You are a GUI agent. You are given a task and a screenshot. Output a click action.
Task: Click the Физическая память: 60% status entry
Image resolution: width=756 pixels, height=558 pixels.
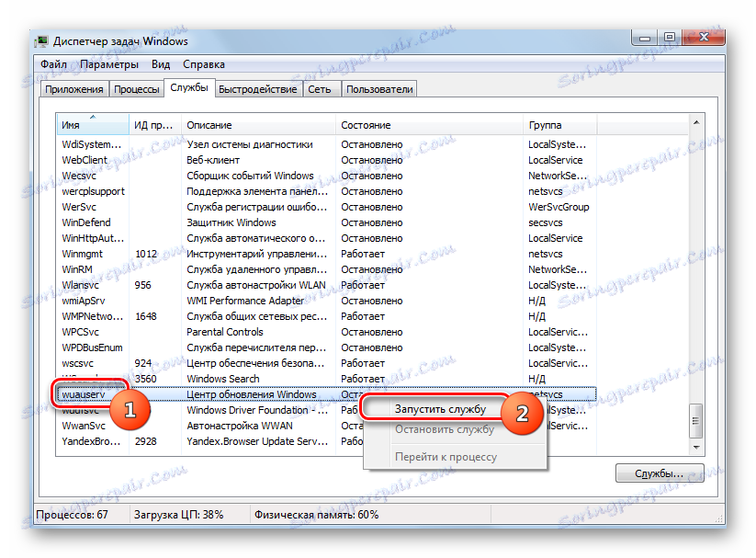click(x=316, y=515)
